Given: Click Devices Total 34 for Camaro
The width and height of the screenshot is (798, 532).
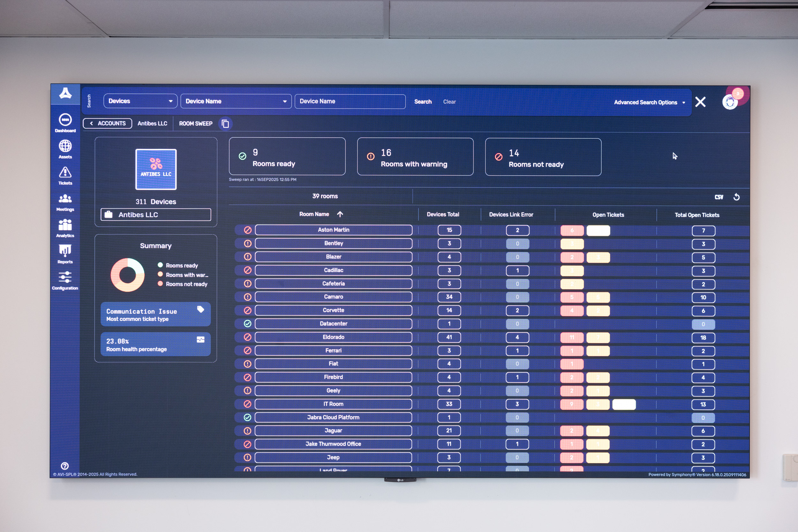Looking at the screenshot, I should (449, 297).
